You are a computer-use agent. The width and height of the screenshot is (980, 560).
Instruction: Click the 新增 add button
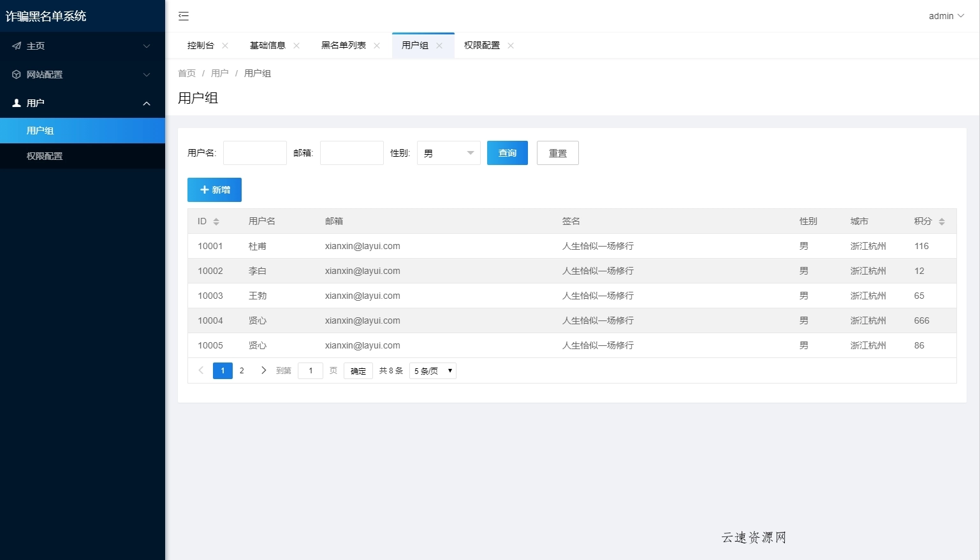point(214,189)
